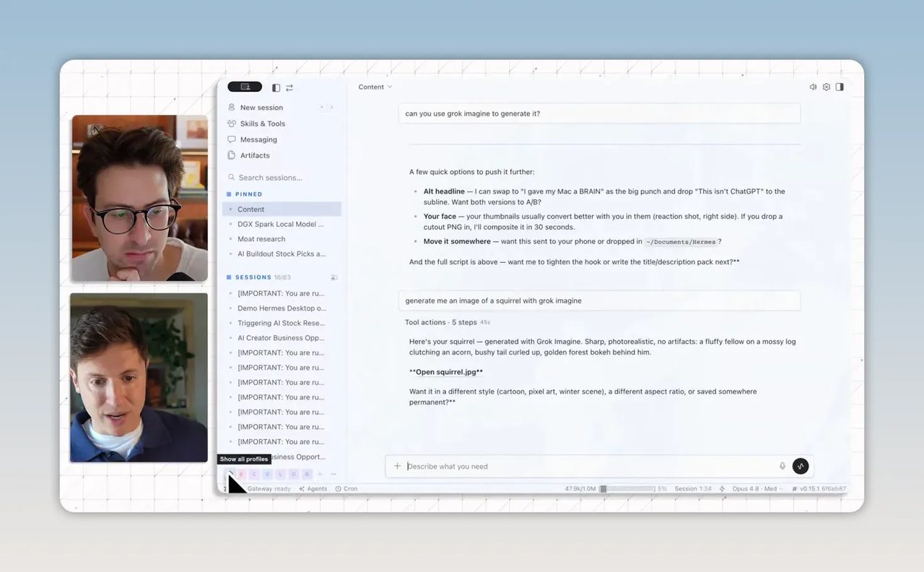Open settings gear icon
The image size is (924, 572).
(827, 87)
